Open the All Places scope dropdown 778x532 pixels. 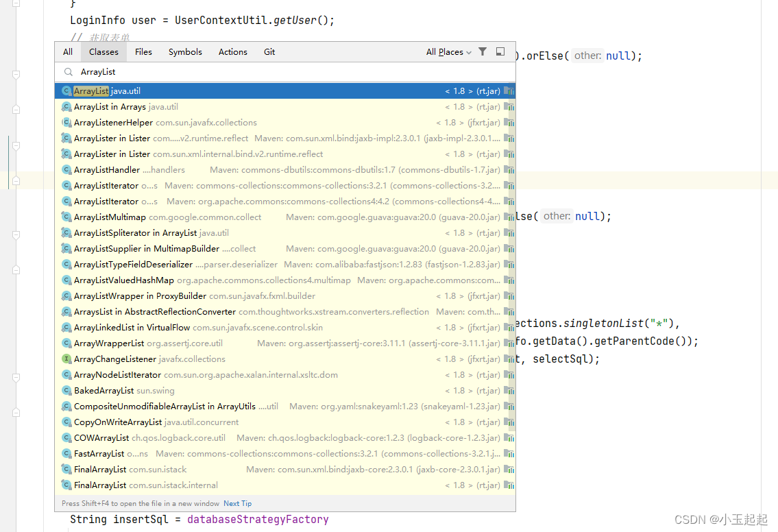click(448, 51)
